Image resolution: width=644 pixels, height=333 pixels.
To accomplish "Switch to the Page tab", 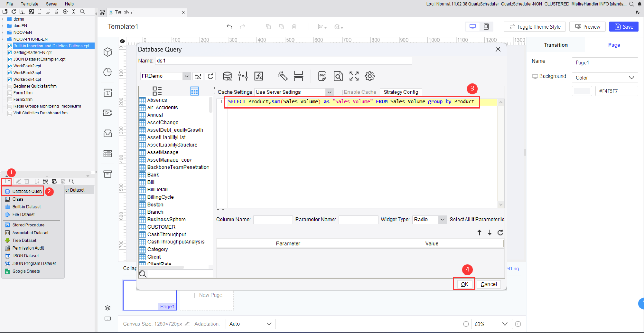I will click(x=614, y=44).
